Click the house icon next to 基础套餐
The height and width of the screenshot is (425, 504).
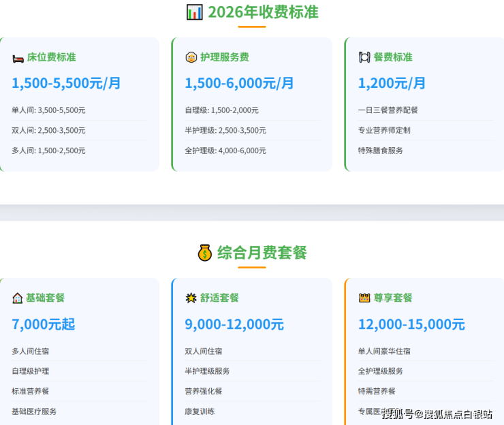coord(18,298)
